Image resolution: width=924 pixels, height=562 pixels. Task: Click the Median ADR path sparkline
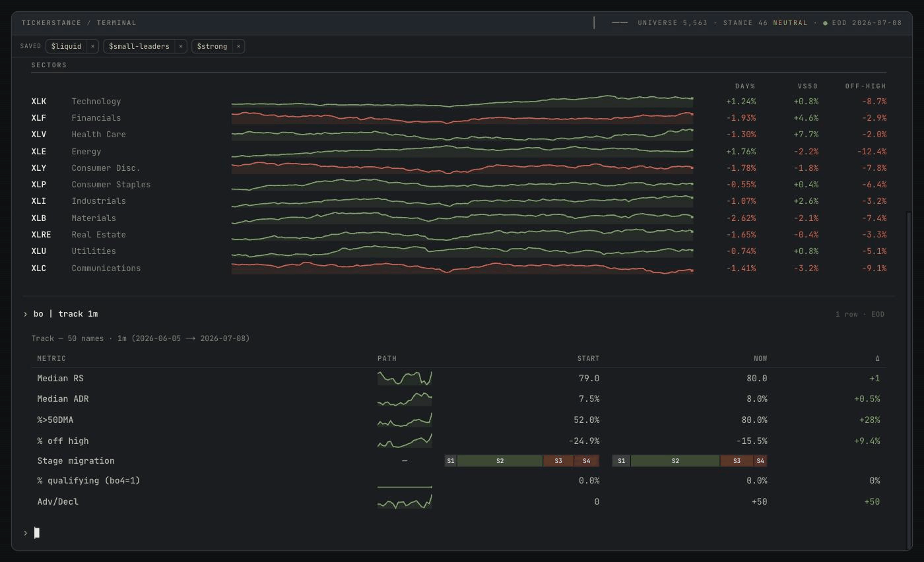tap(405, 399)
